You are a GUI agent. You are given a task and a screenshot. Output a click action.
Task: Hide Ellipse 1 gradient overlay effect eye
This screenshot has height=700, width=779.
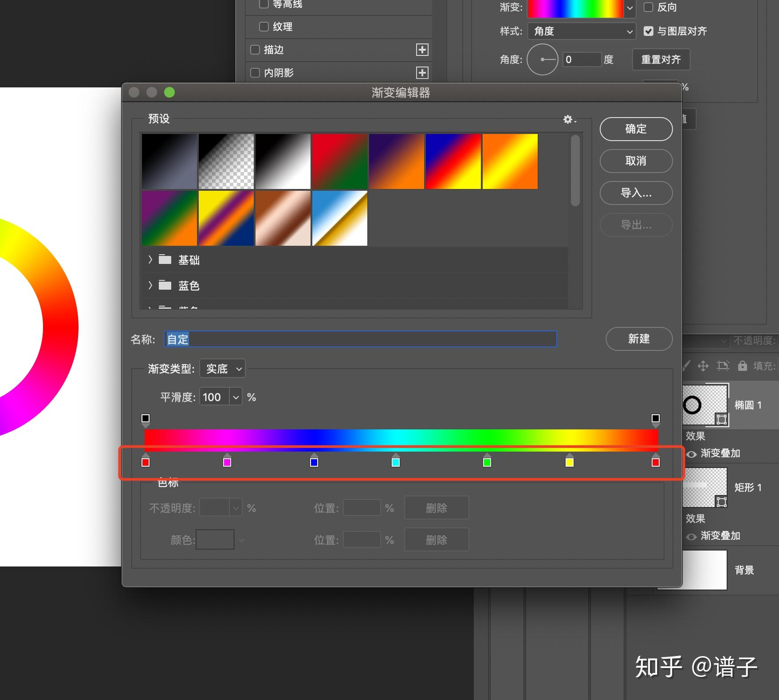pos(691,454)
